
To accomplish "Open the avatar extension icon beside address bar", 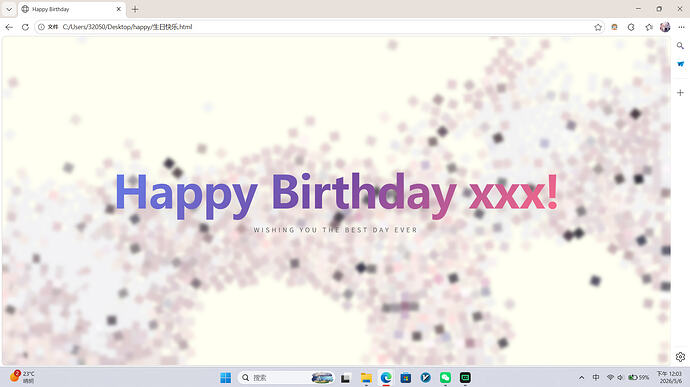I will tap(614, 27).
